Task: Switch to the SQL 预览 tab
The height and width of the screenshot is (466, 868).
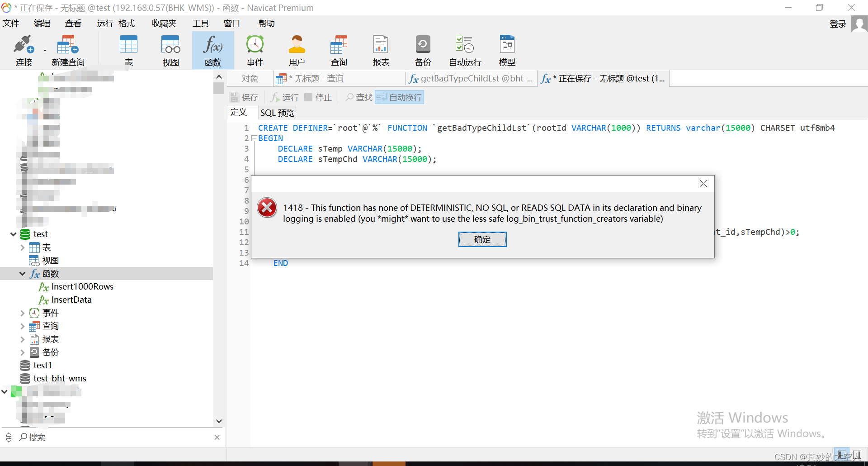Action: click(x=277, y=112)
